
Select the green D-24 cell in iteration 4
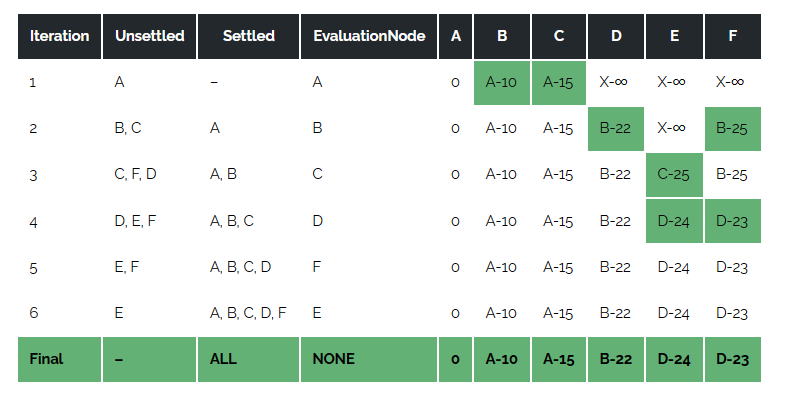pos(674,221)
